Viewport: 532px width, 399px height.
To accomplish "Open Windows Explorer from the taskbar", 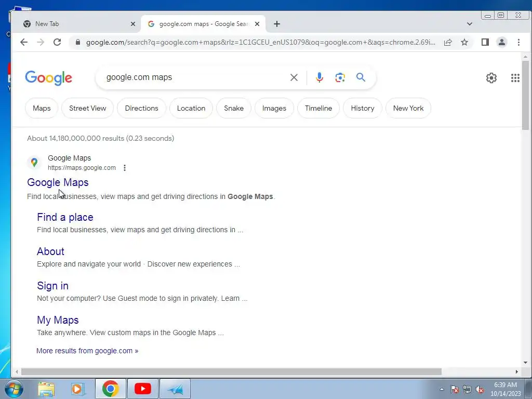I will point(46,389).
